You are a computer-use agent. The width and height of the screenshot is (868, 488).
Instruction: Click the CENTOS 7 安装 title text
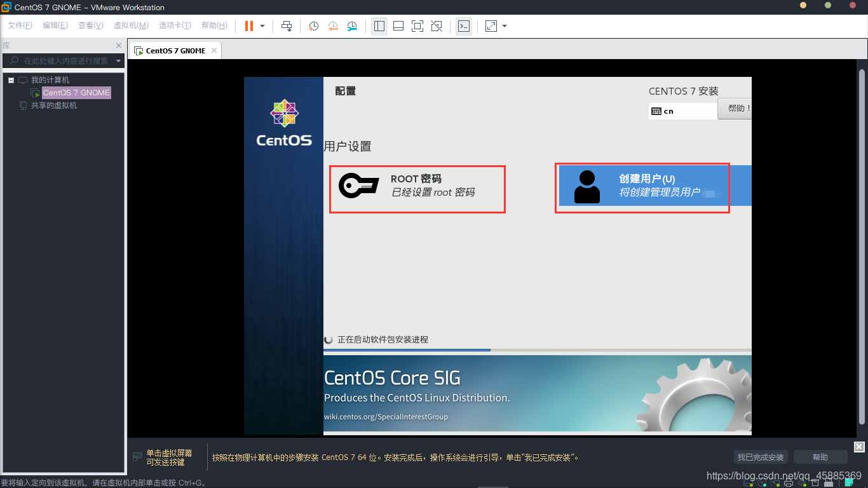pos(684,91)
